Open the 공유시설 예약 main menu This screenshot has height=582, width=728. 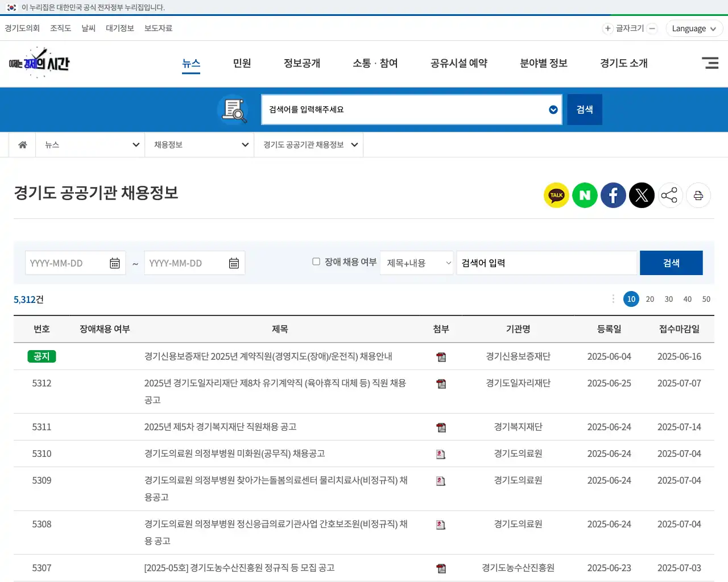(459, 63)
